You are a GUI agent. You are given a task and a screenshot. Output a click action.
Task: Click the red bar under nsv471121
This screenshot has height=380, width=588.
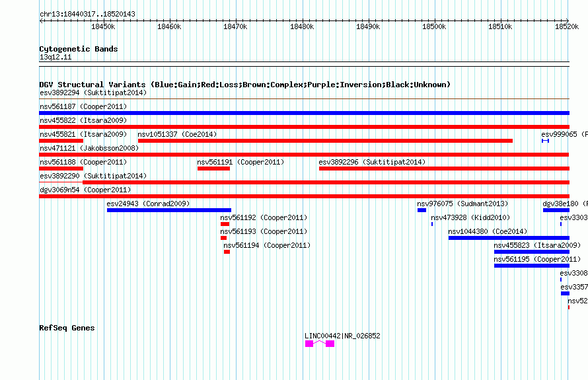(x=304, y=155)
